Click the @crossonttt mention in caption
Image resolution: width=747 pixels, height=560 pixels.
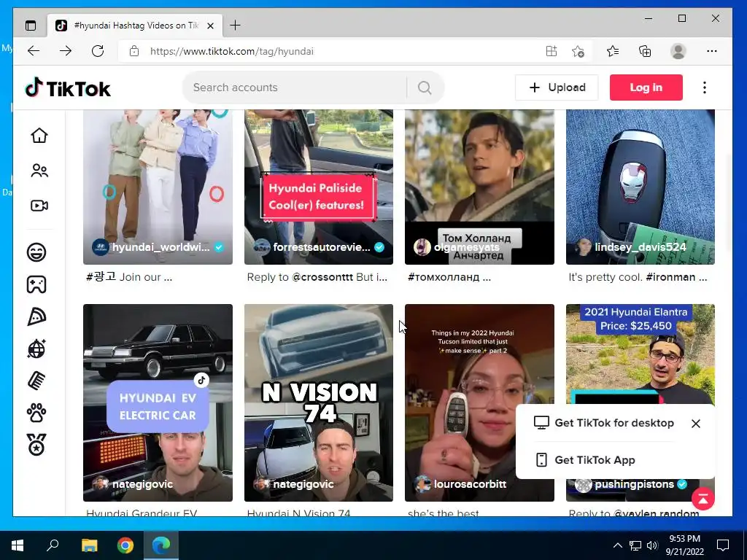pyautogui.click(x=322, y=277)
